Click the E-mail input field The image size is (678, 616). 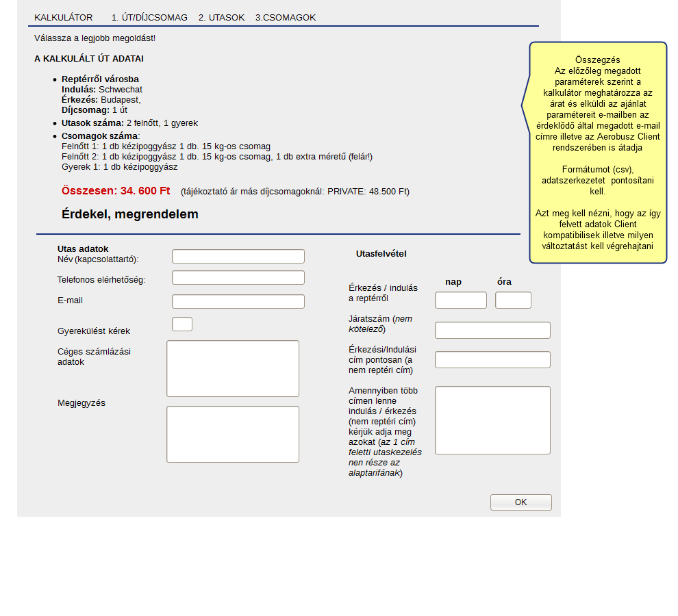point(238,302)
